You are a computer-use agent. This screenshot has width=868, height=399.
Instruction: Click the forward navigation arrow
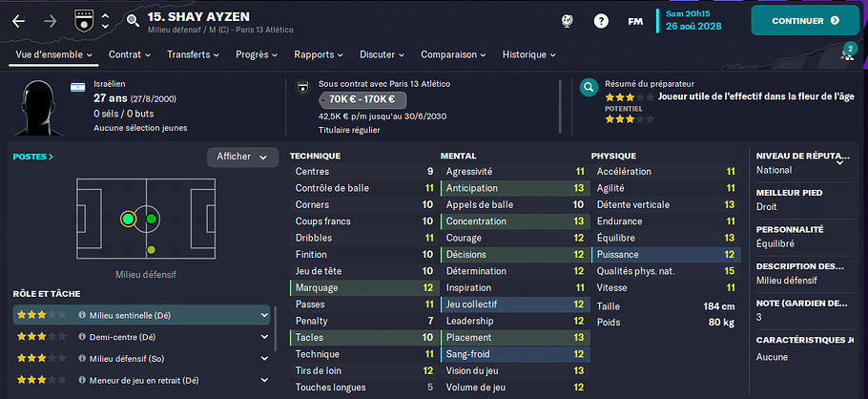tap(49, 20)
